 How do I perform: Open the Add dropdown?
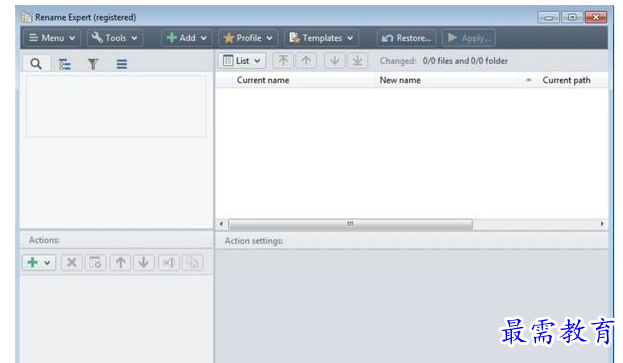(187, 38)
